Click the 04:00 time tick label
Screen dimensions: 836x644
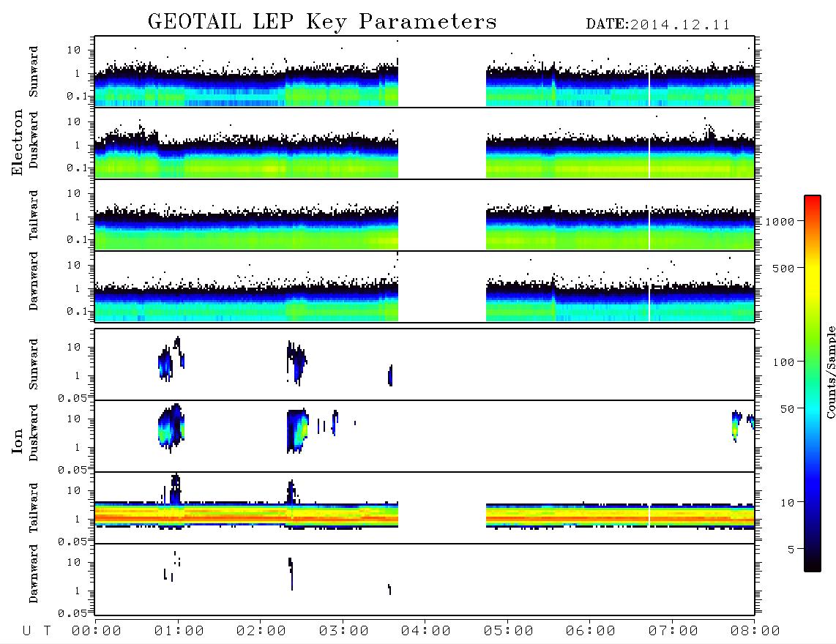(426, 631)
